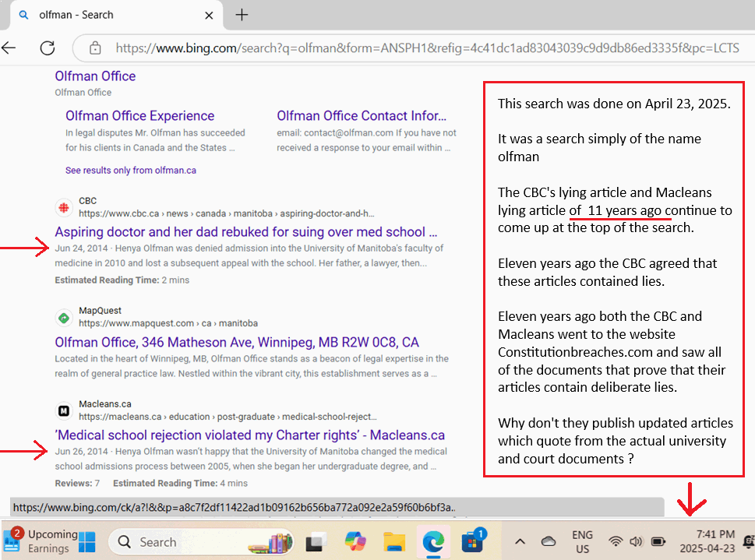Switch the ENG US input language
Viewport: 755px width, 560px height.
pyautogui.click(x=582, y=542)
